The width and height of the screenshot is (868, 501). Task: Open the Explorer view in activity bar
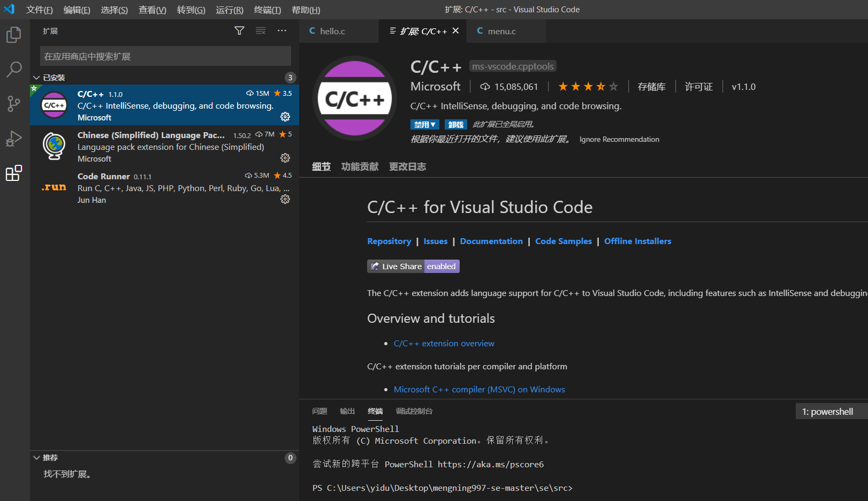coord(14,35)
